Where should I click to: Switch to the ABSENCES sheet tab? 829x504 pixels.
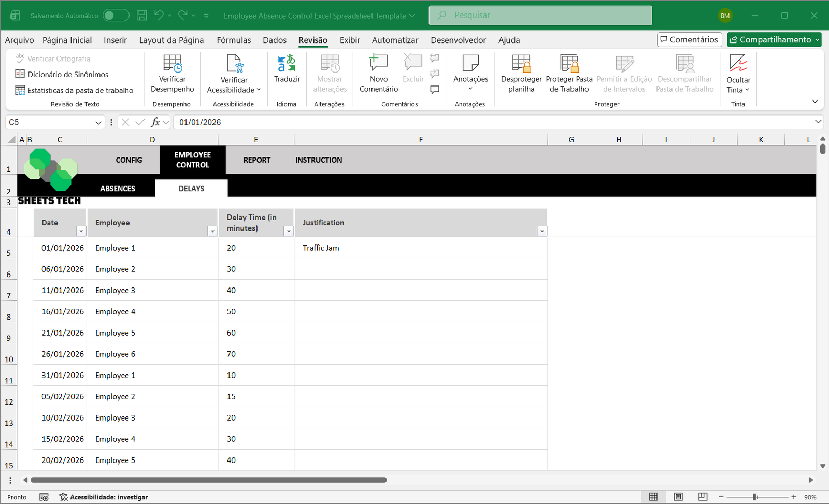(x=118, y=189)
